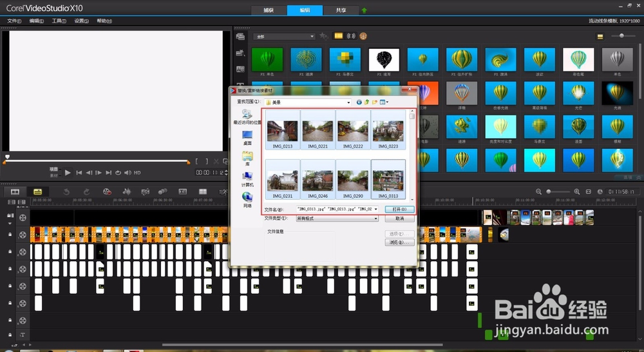
Task: Undo the last action in timeline toolbar
Action: (x=66, y=191)
